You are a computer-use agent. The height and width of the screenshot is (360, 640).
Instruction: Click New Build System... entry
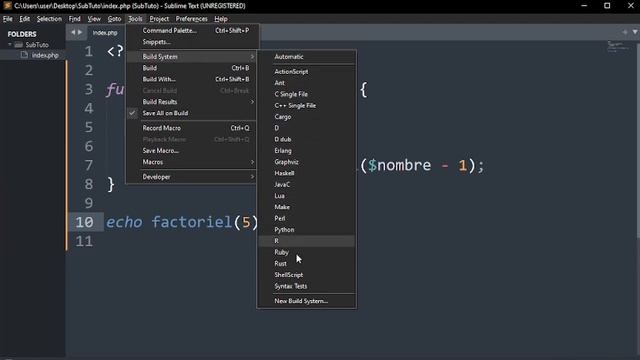click(307, 301)
